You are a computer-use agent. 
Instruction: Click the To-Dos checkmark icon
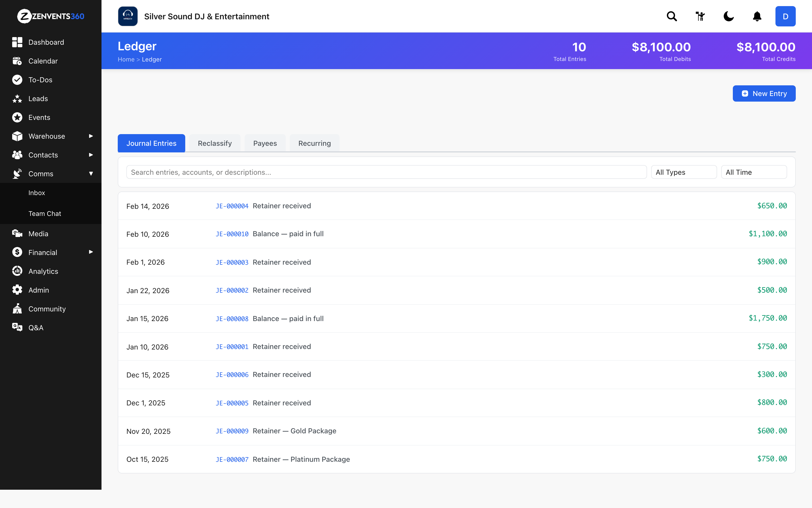pos(17,80)
